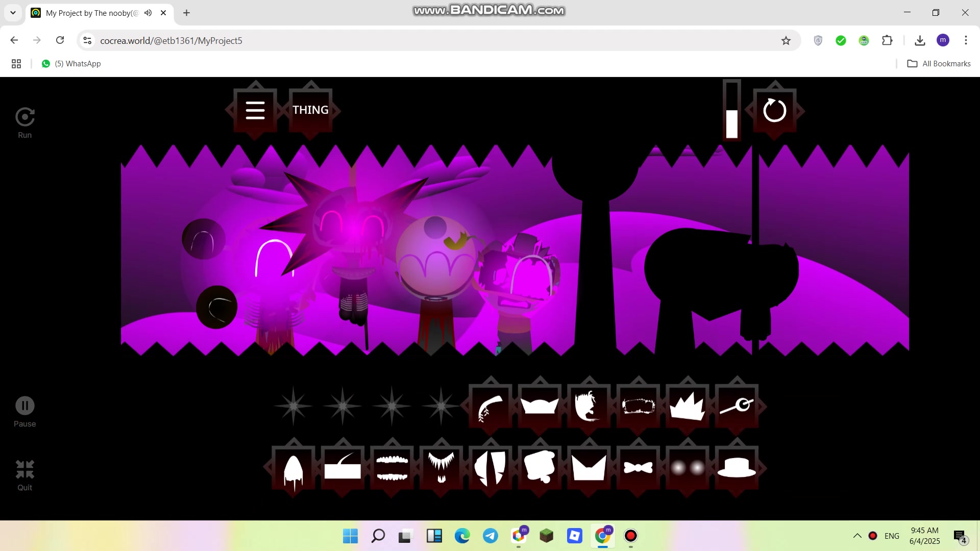This screenshot has width=980, height=551.
Task: Click the circular reset arrow button in the game
Action: [775, 110]
